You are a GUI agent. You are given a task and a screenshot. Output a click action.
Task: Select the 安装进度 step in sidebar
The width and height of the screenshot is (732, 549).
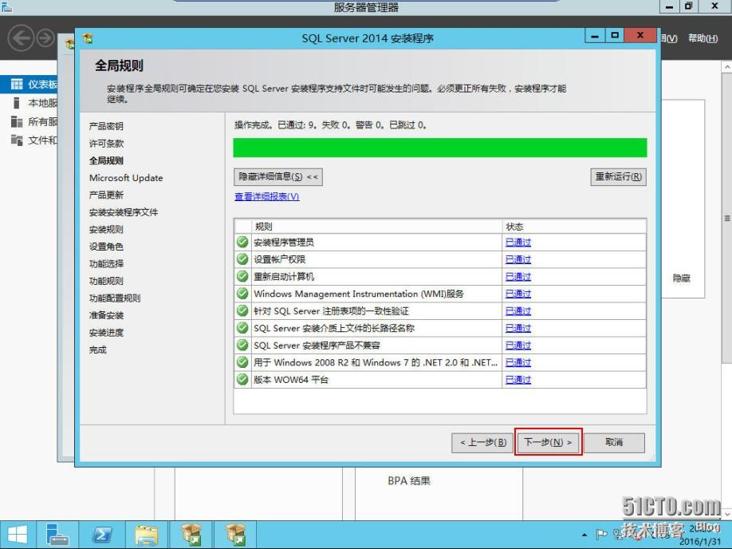[x=106, y=333]
